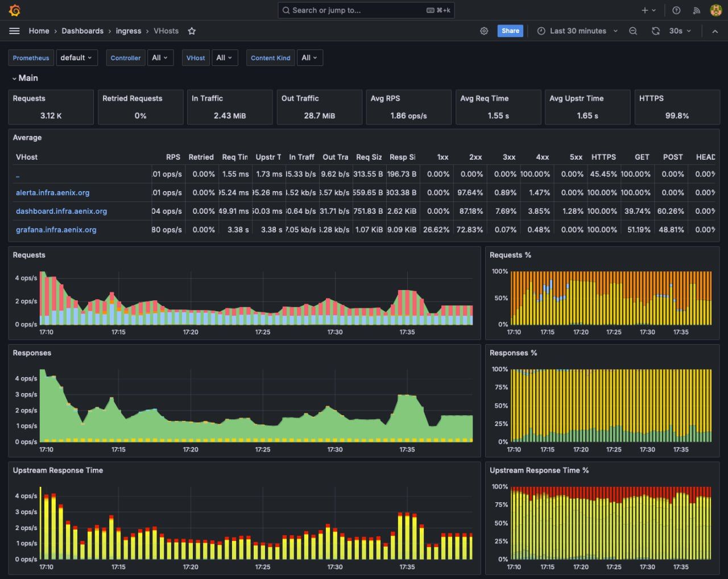This screenshot has height=579, width=728.
Task: Open the Last 30 minutes time picker
Action: pos(576,31)
